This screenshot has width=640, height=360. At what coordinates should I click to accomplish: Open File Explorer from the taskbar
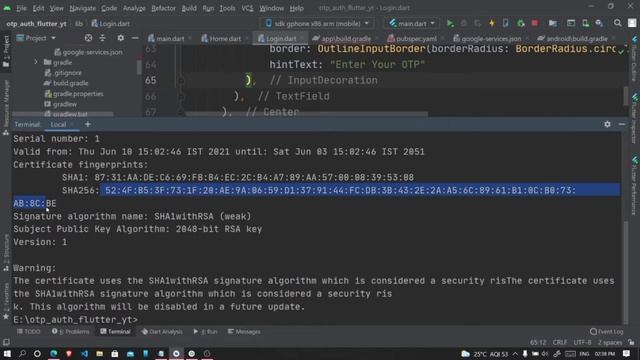100,353
